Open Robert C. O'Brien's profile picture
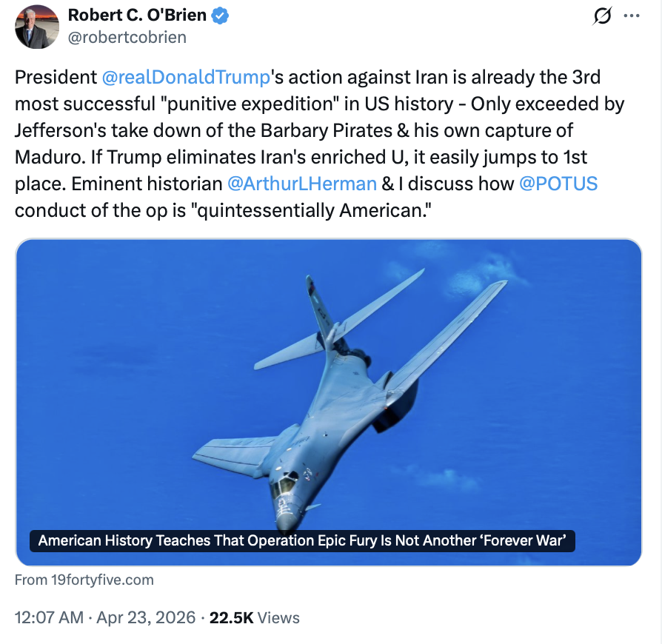 pos(37,27)
